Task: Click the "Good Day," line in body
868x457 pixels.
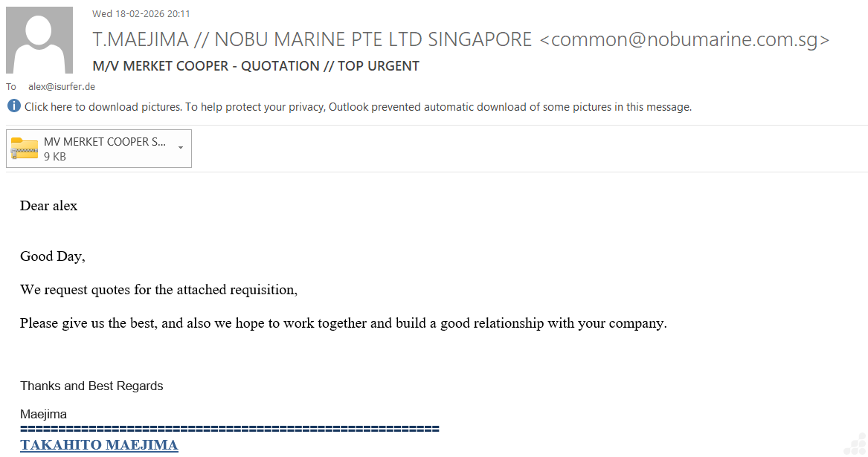Action: pyautogui.click(x=53, y=256)
